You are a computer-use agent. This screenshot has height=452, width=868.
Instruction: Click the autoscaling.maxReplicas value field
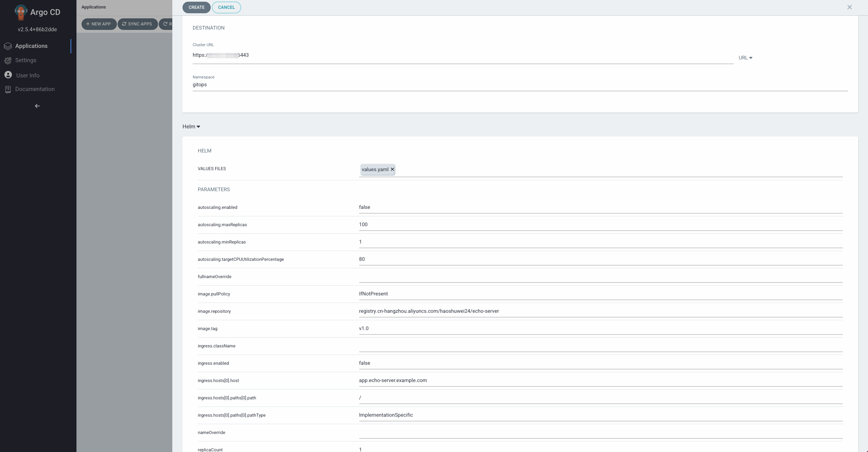point(600,225)
